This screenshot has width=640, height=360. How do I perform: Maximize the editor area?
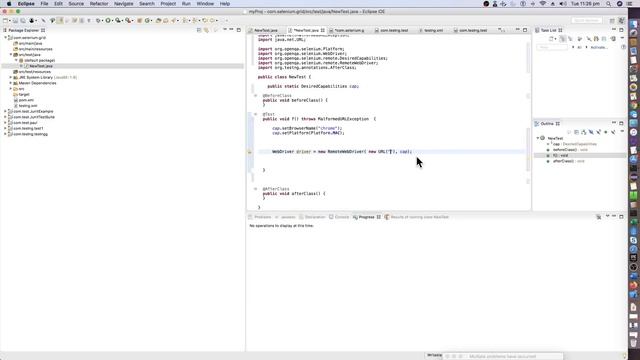point(525,30)
